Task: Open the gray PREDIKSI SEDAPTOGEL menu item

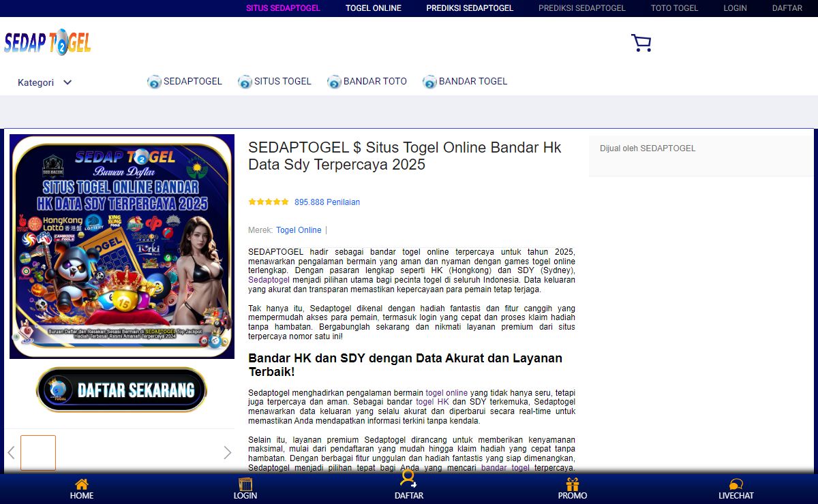Action: 582,8
